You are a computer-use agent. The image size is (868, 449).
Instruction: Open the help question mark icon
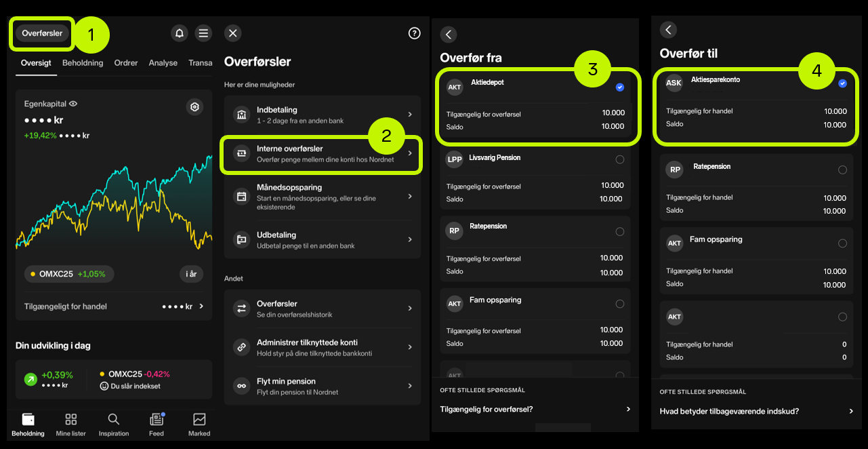pyautogui.click(x=415, y=33)
